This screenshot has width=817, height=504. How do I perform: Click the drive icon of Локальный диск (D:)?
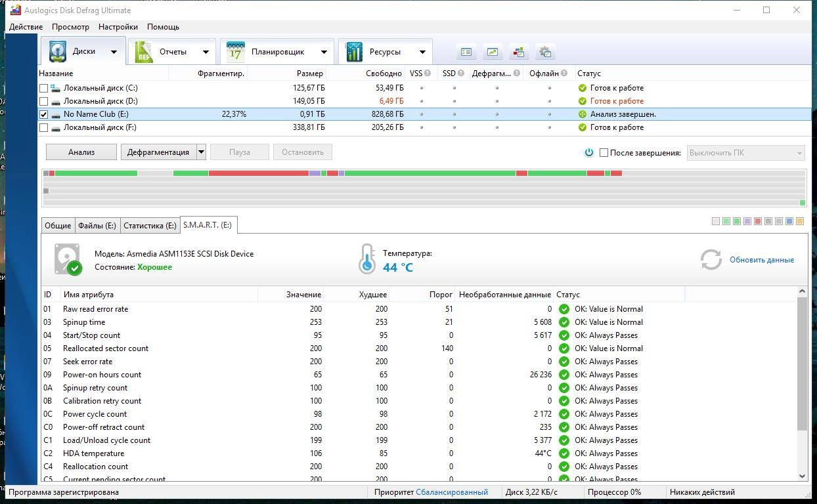(x=56, y=101)
